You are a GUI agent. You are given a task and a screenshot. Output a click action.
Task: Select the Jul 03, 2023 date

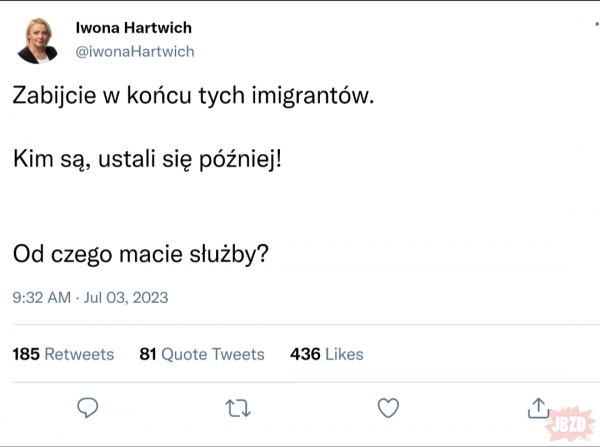[x=125, y=297]
